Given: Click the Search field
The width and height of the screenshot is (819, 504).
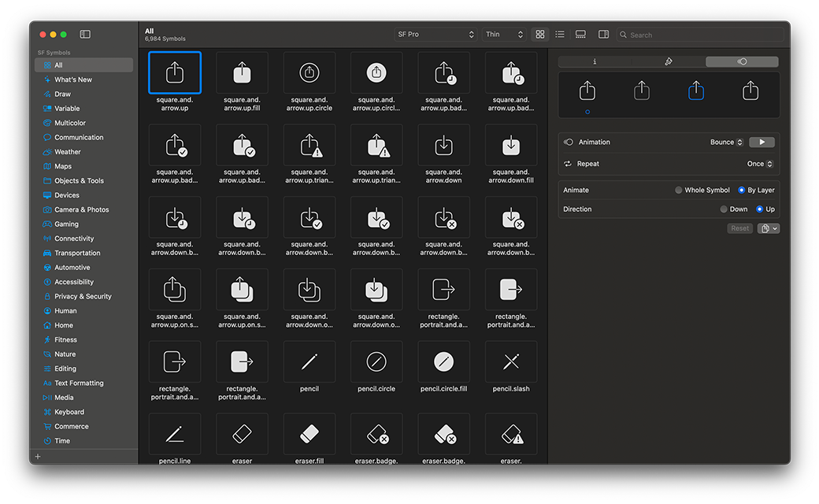Looking at the screenshot, I should [701, 35].
